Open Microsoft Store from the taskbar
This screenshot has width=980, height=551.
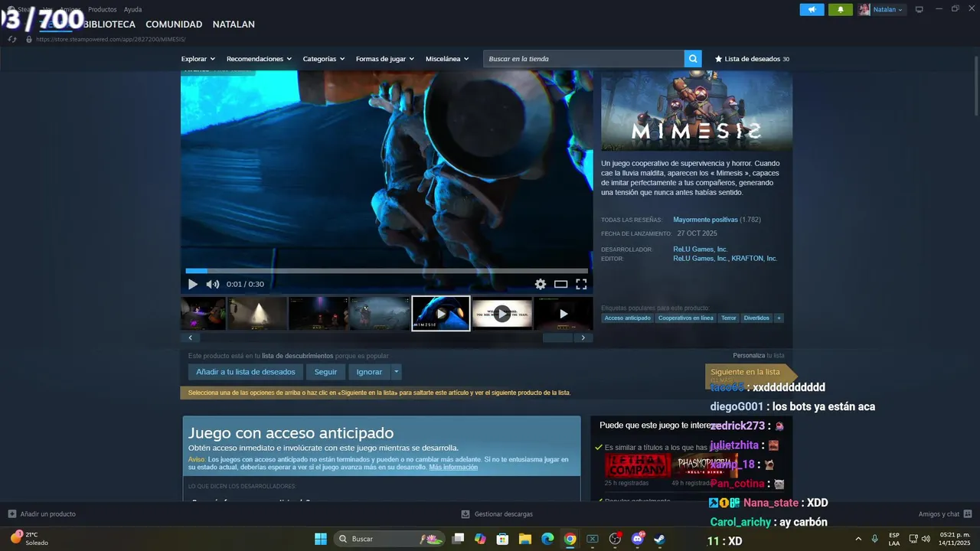pos(503,539)
